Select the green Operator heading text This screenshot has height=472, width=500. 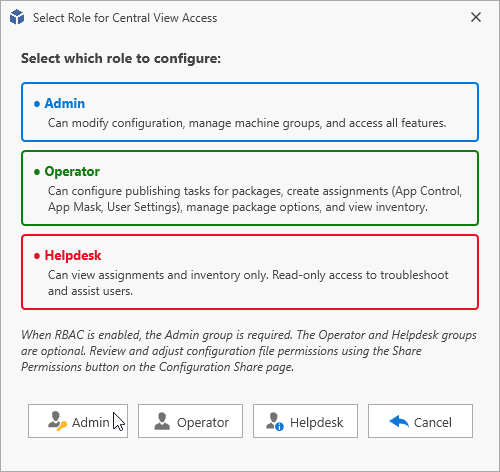click(72, 171)
